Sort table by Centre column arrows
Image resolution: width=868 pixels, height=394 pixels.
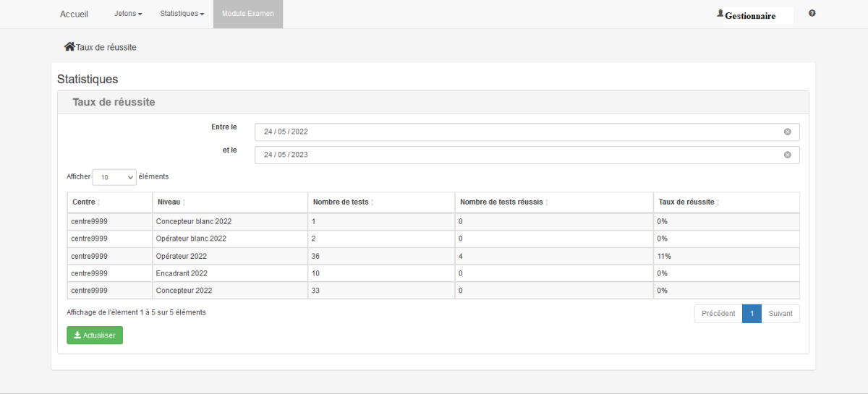(x=99, y=202)
